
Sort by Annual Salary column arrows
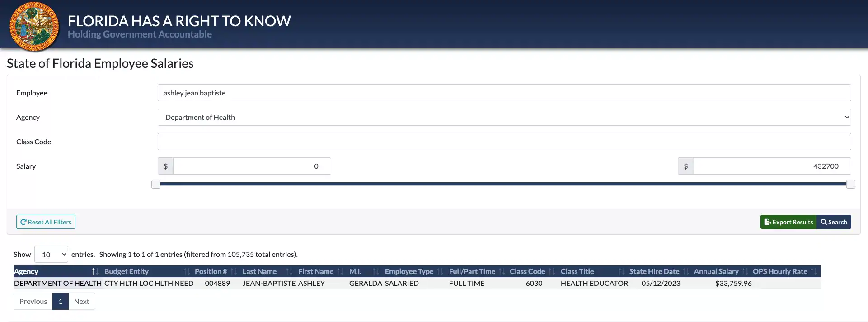[x=745, y=271]
